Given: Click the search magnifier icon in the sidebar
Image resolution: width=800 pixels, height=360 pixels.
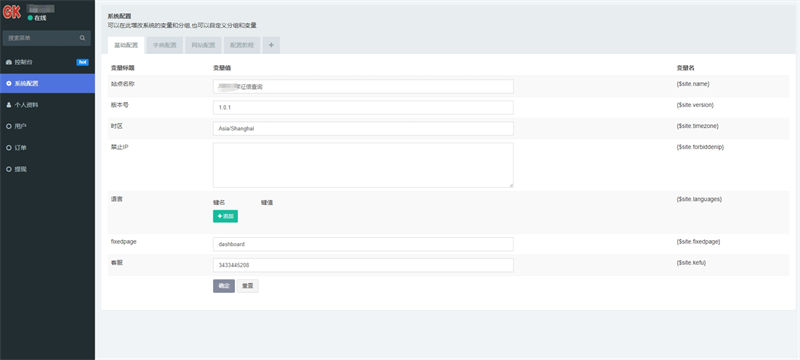Looking at the screenshot, I should 82,38.
